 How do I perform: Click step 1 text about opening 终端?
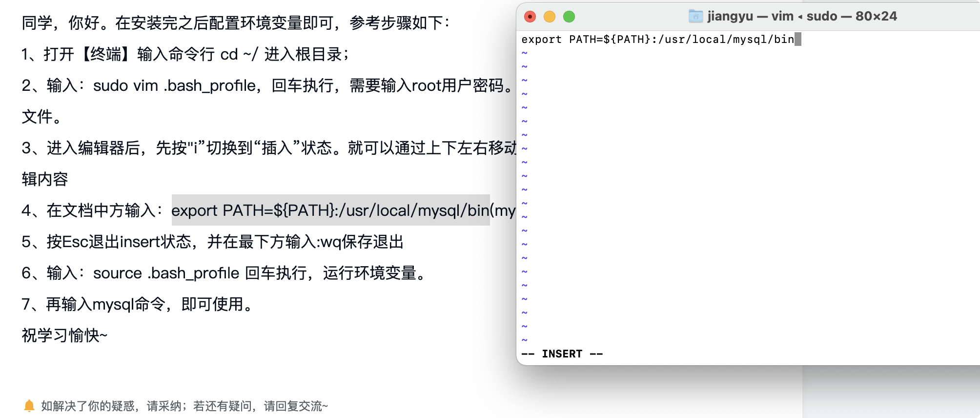tap(185, 54)
